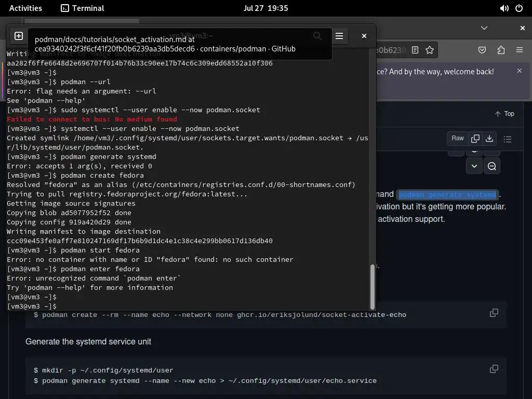
Task: Jump to Top of the GitHub file
Action: [504, 114]
